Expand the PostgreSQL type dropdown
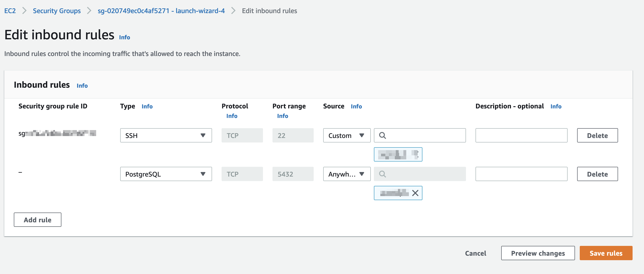The width and height of the screenshot is (644, 274). click(166, 174)
